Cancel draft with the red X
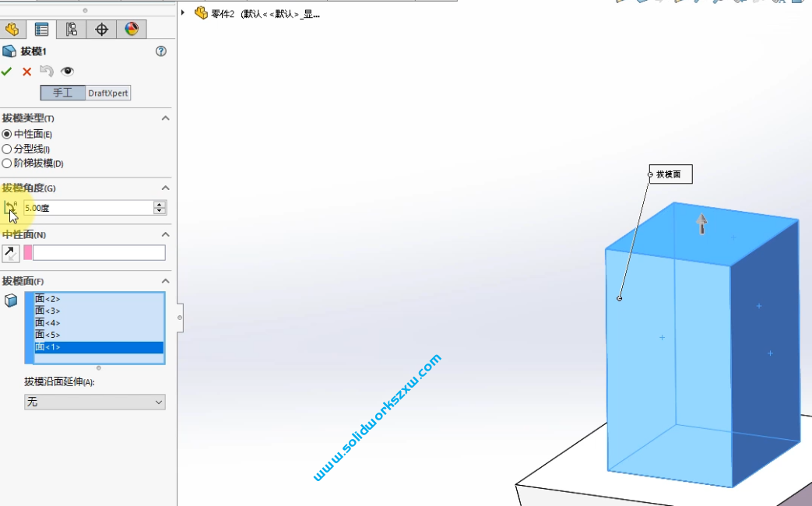The width and height of the screenshot is (812, 506). tap(26, 72)
